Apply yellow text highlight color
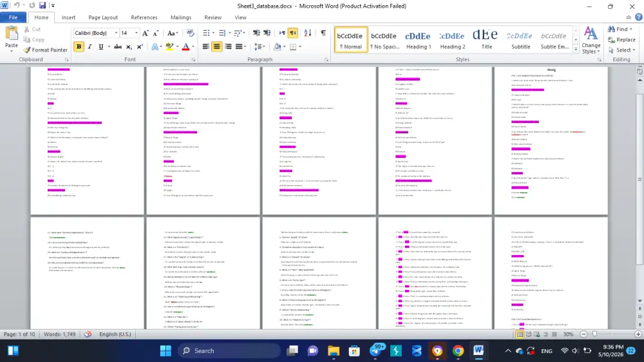Image resolution: width=644 pixels, height=362 pixels. point(169,46)
